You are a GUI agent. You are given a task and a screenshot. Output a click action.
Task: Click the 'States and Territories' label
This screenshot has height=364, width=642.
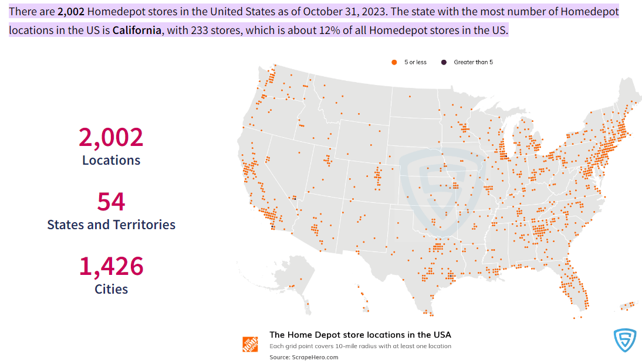(x=111, y=224)
